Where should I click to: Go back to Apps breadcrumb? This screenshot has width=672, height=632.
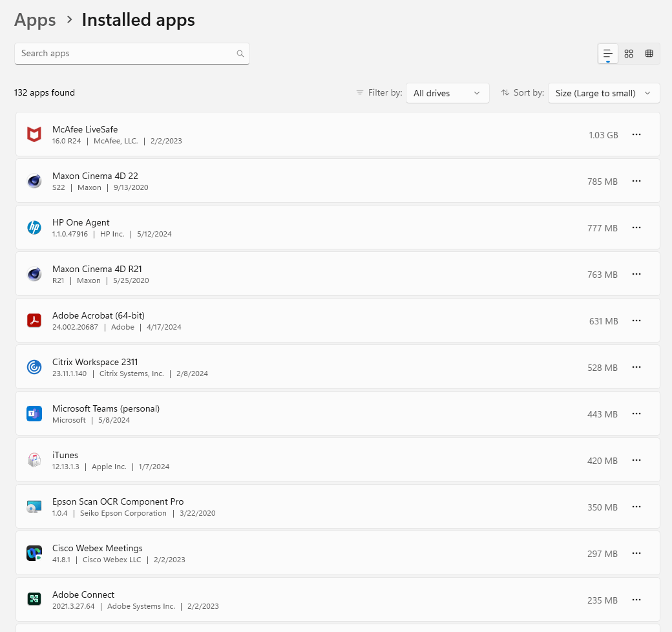(x=35, y=20)
